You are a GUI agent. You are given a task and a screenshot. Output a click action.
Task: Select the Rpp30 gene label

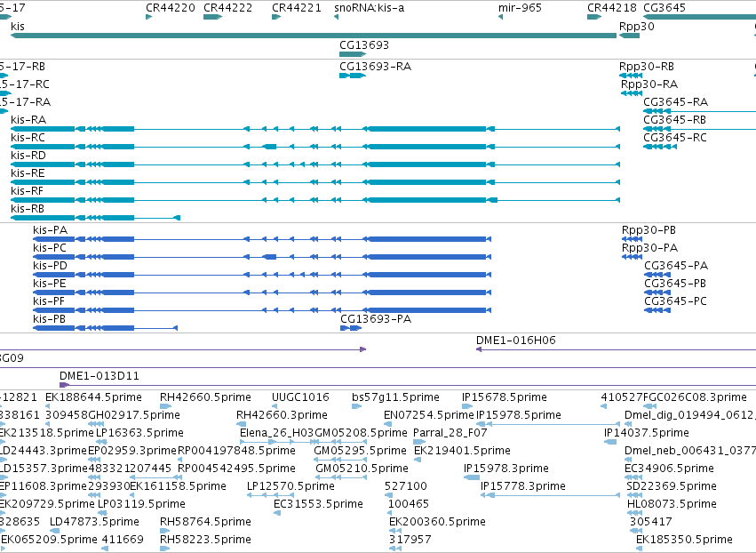(636, 26)
